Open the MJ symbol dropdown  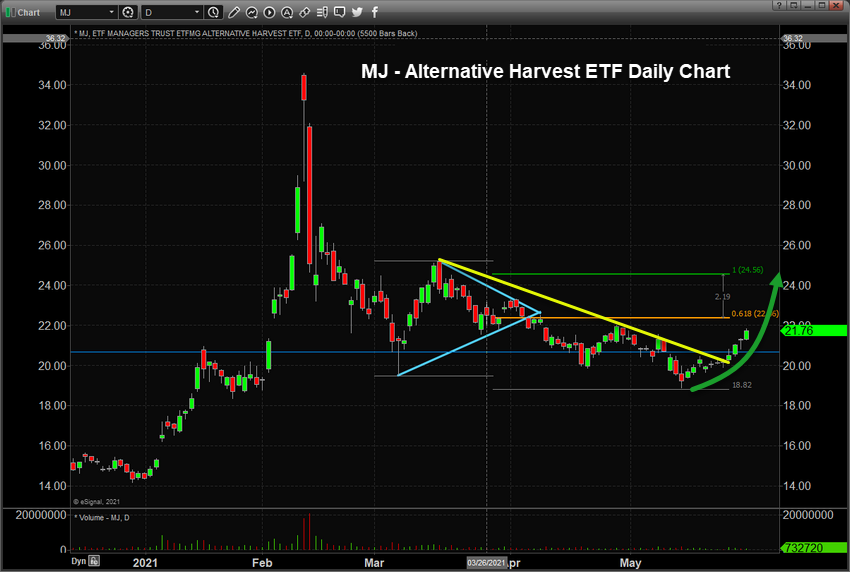111,12
